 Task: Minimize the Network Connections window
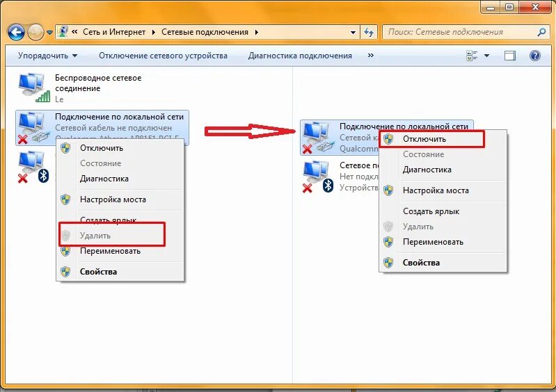point(491,7)
